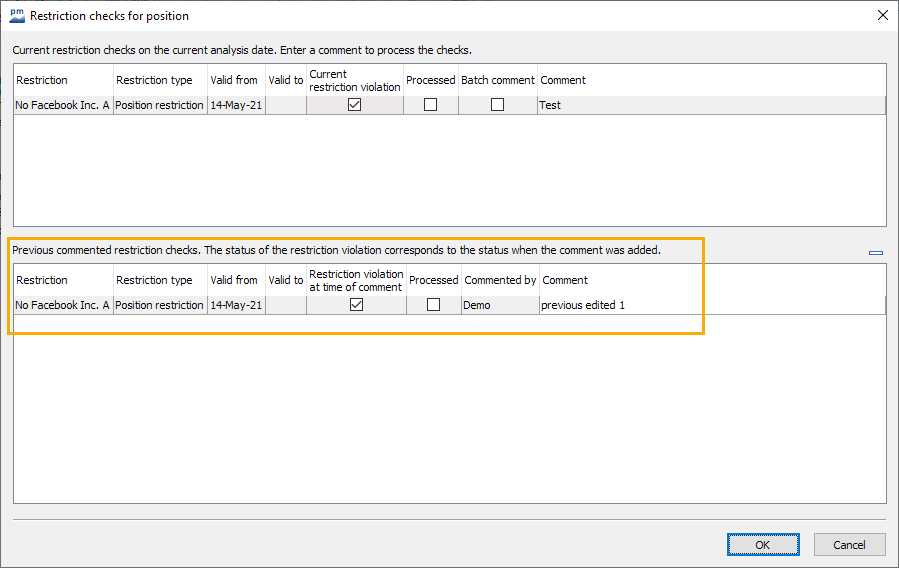Click the pm application icon in title bar
The width and height of the screenshot is (899, 568).
[16, 16]
